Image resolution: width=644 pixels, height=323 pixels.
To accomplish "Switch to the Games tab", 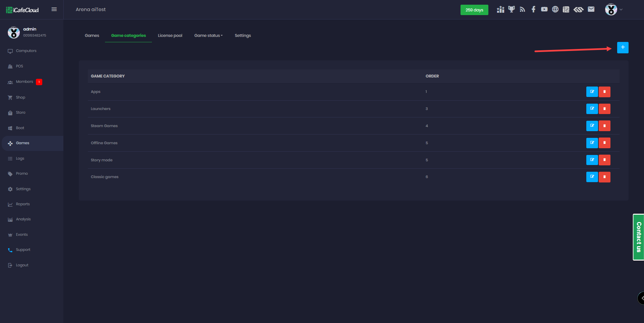I will click(x=92, y=36).
